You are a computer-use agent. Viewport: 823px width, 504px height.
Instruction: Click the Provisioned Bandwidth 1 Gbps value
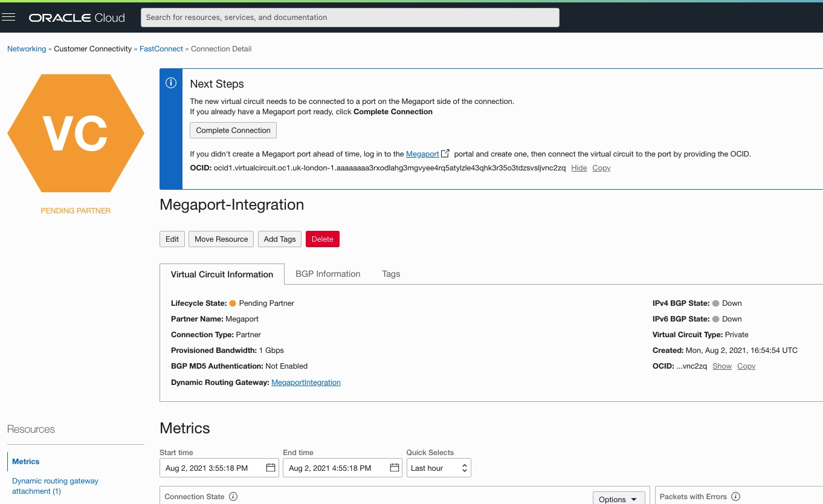point(271,351)
